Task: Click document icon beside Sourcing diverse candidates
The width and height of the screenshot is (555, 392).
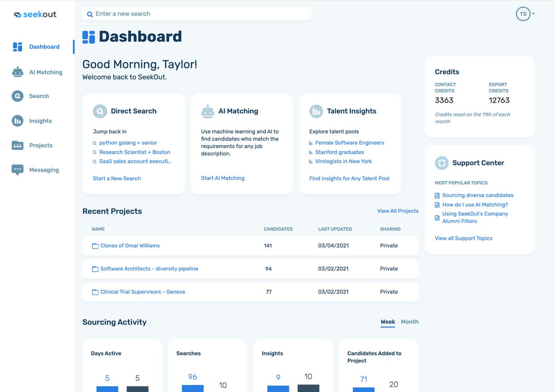Action: click(437, 196)
